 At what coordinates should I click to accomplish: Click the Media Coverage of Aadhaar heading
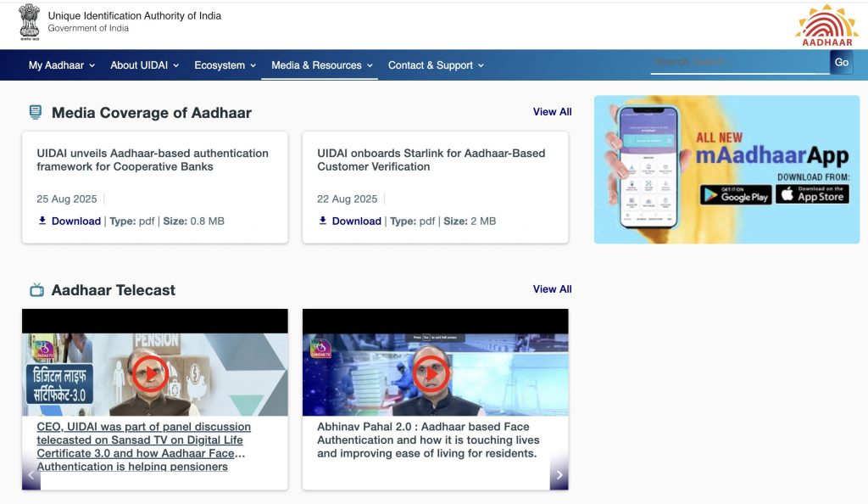(151, 113)
